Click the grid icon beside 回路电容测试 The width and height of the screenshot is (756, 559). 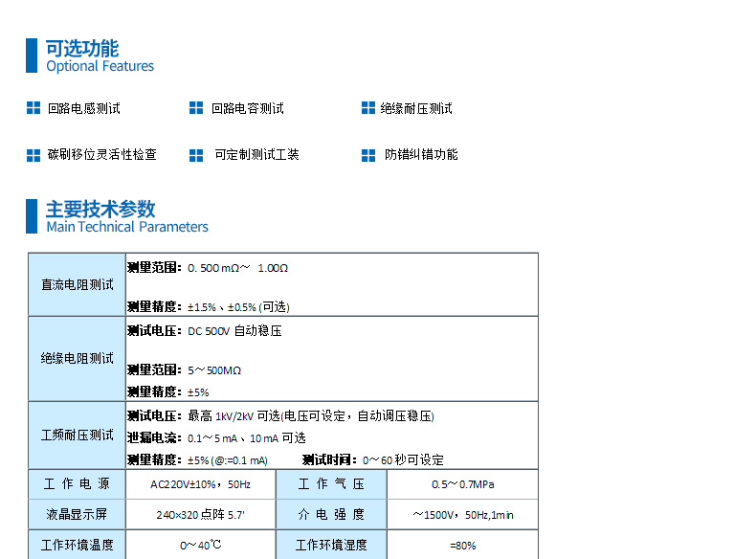click(x=196, y=108)
